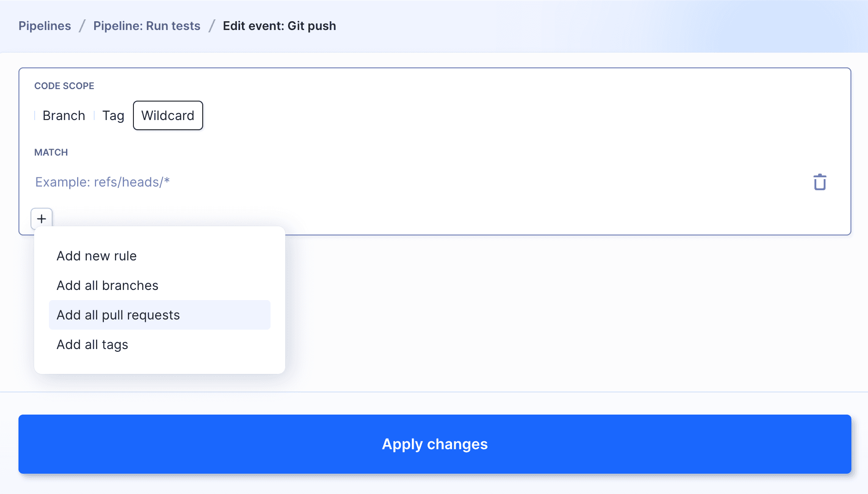
Task: Click the slash separator after Pipelines
Action: click(82, 26)
